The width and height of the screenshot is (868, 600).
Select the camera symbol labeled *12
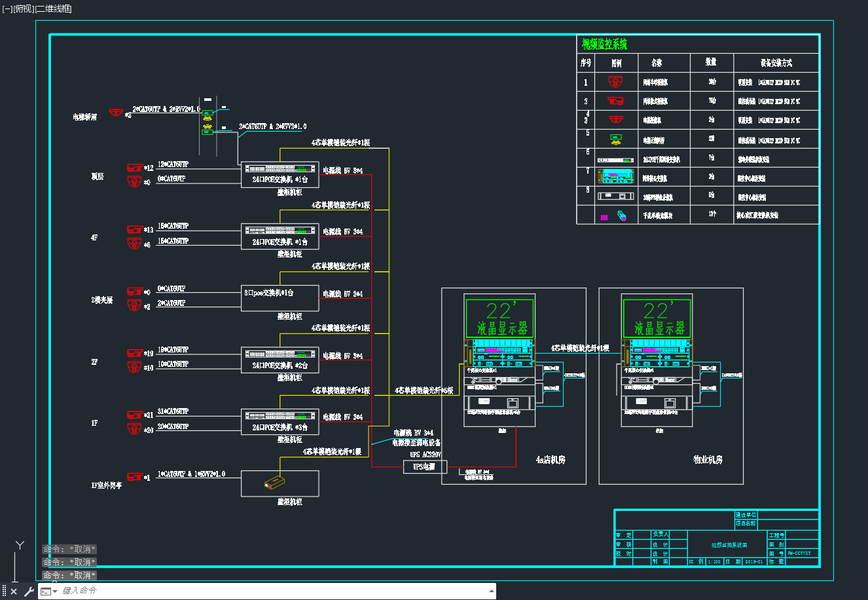(x=135, y=168)
